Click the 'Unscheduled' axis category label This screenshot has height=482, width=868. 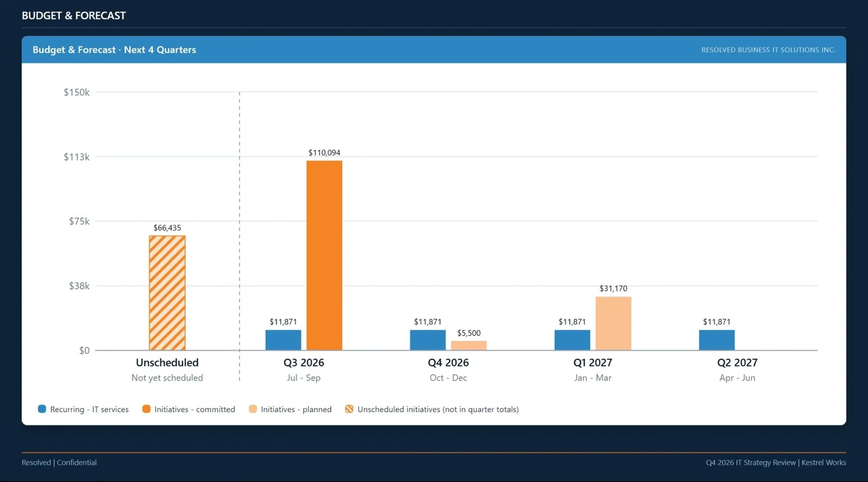(167, 363)
